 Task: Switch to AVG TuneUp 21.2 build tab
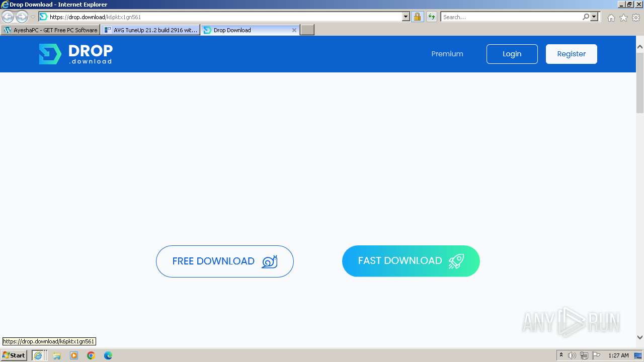pyautogui.click(x=150, y=30)
